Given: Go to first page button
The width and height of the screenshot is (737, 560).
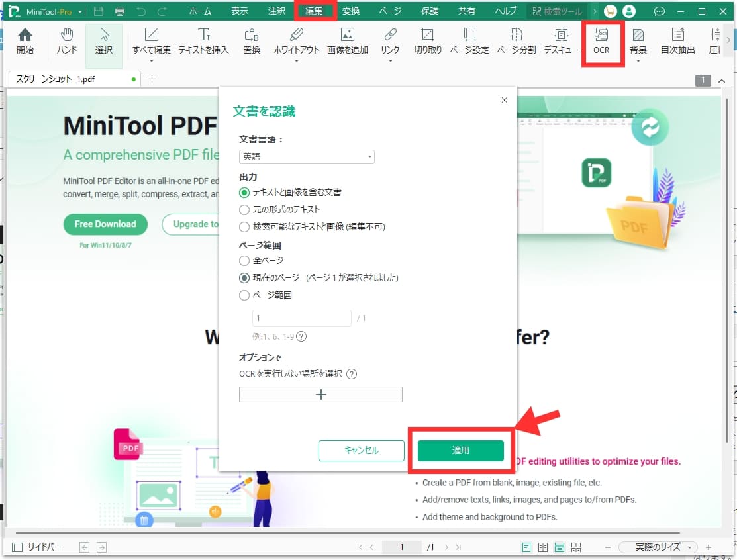Looking at the screenshot, I should pyautogui.click(x=360, y=547).
